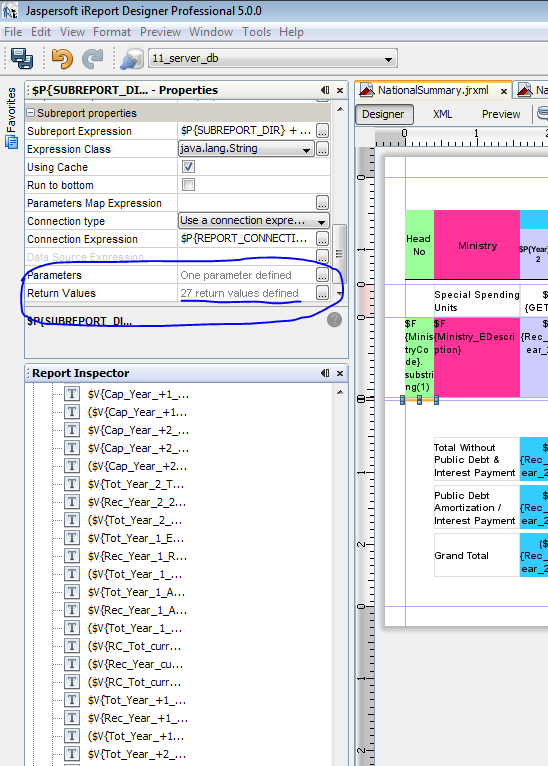The width and height of the screenshot is (548, 766).
Task: Select the Total Without Public Debt cell
Action: 477,460
